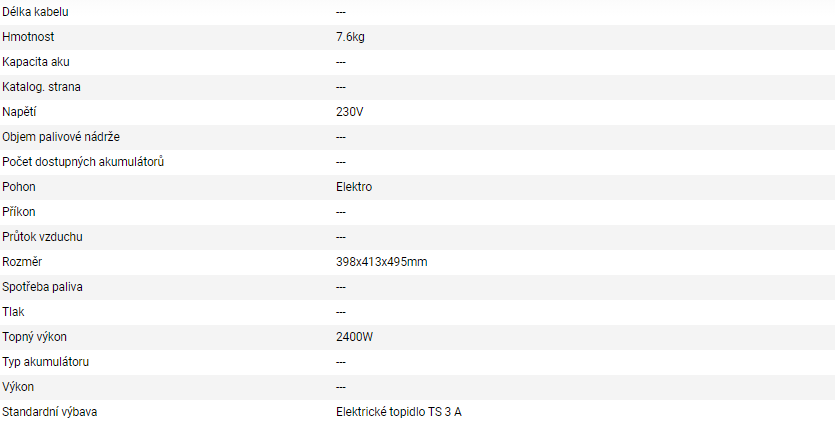Click the Délka kabelu row label
Viewport: 837px width, 425px height.
pos(36,12)
